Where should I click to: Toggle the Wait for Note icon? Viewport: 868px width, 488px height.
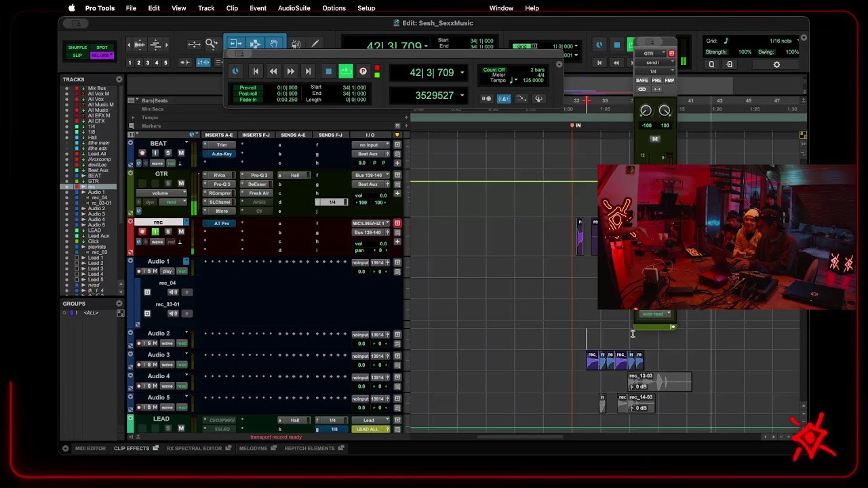click(486, 99)
